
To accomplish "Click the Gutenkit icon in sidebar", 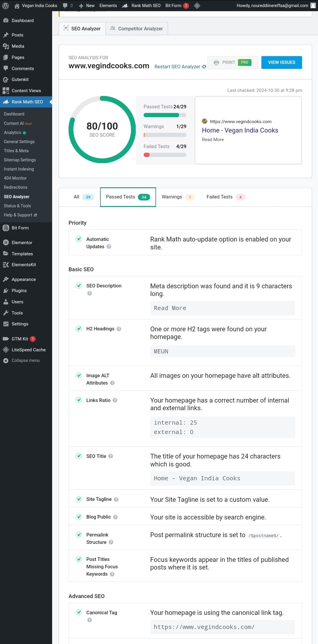I will tap(6, 79).
